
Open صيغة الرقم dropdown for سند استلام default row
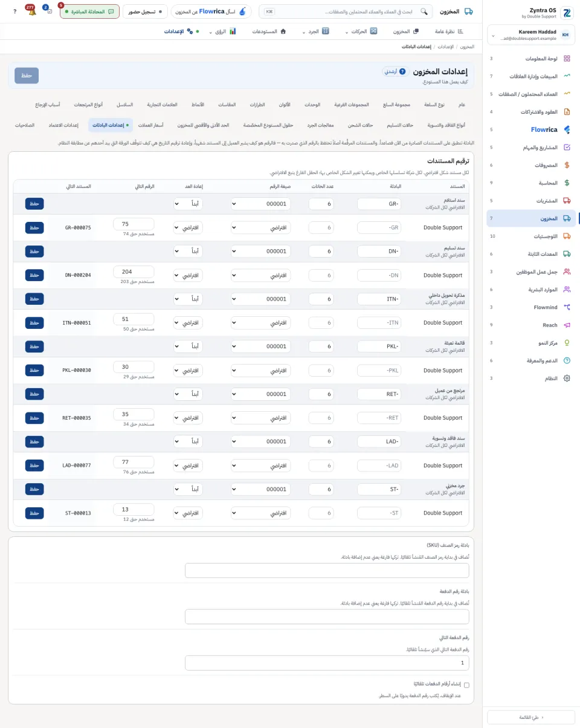click(260, 204)
